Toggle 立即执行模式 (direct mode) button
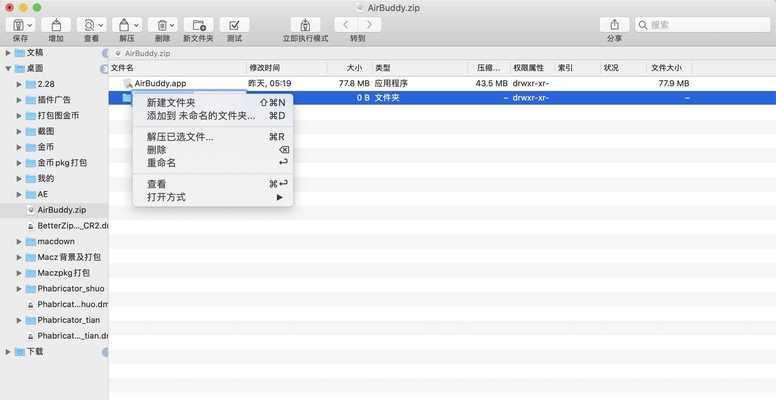This screenshot has height=400, width=776. pos(305,25)
